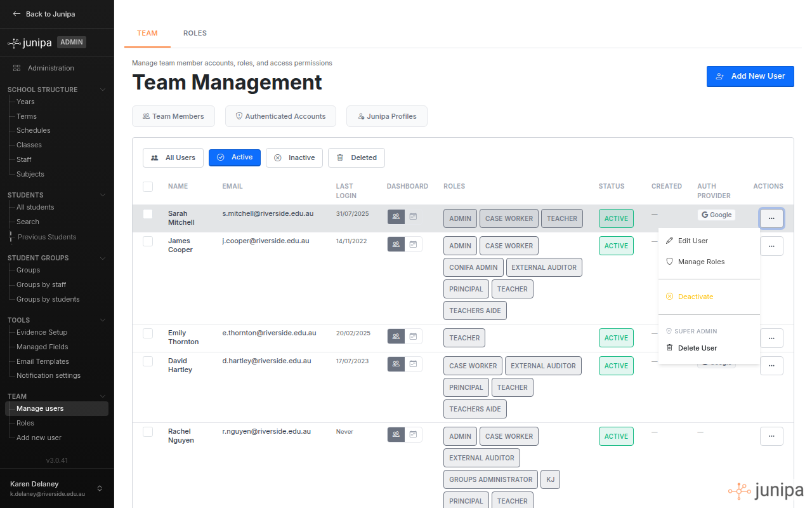Click the Add New User button
This screenshot has width=812, height=508.
(750, 76)
